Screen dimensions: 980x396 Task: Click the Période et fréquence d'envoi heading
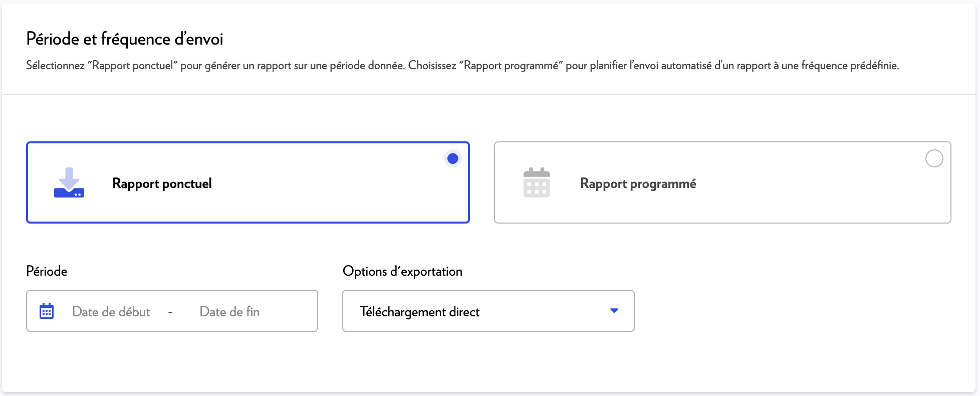coord(125,39)
